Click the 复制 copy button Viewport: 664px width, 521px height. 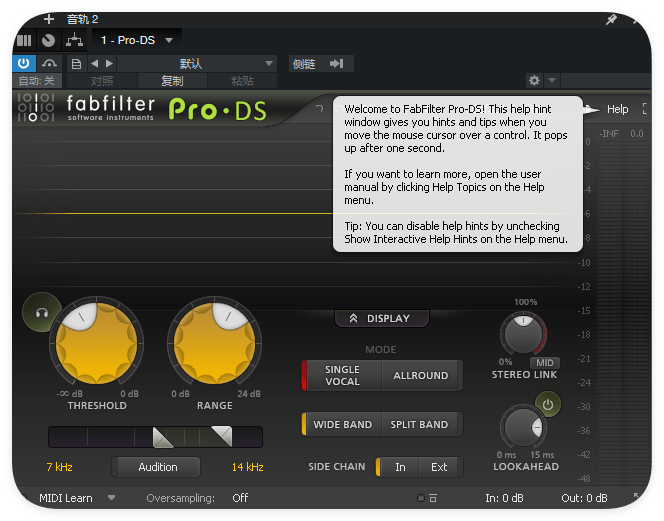172,80
